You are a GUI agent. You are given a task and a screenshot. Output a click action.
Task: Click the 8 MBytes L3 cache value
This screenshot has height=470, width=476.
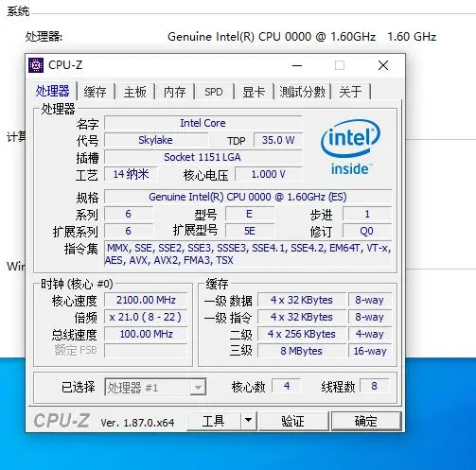[x=302, y=351]
